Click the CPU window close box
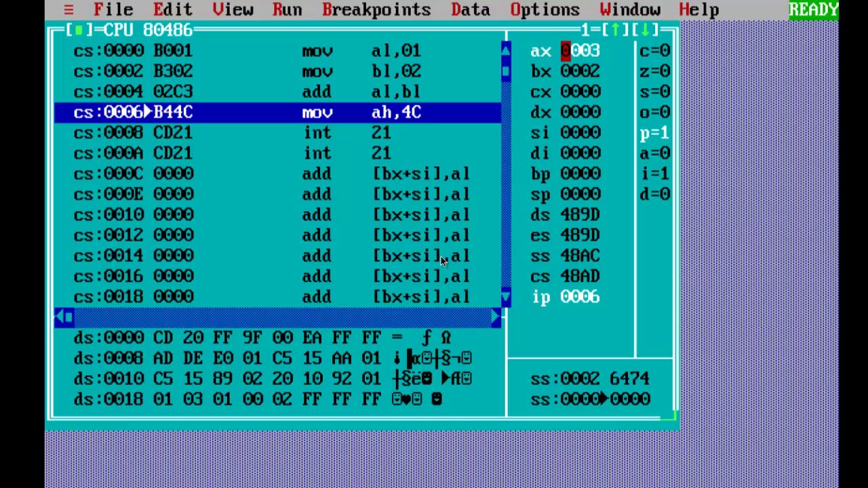This screenshot has width=868, height=488. tap(79, 30)
